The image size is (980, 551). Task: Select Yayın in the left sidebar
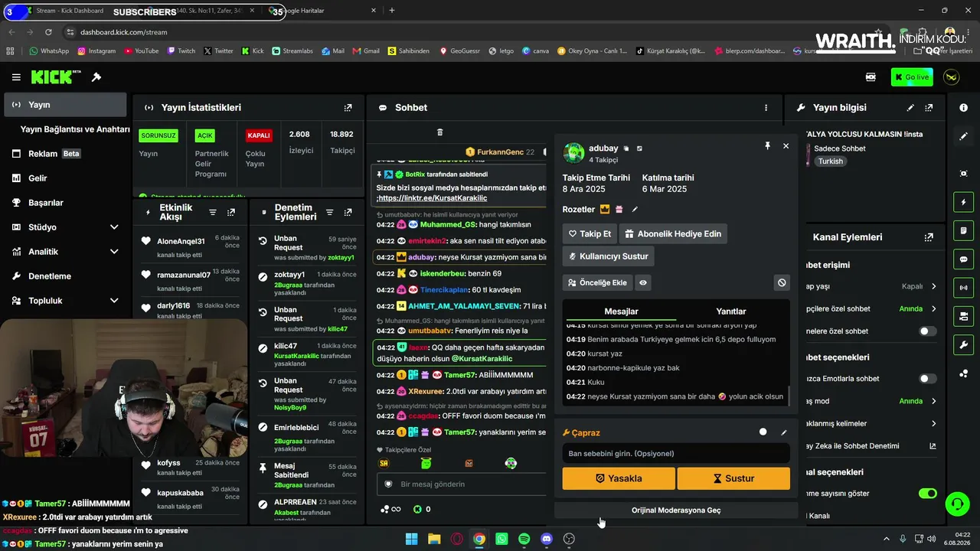pos(66,105)
